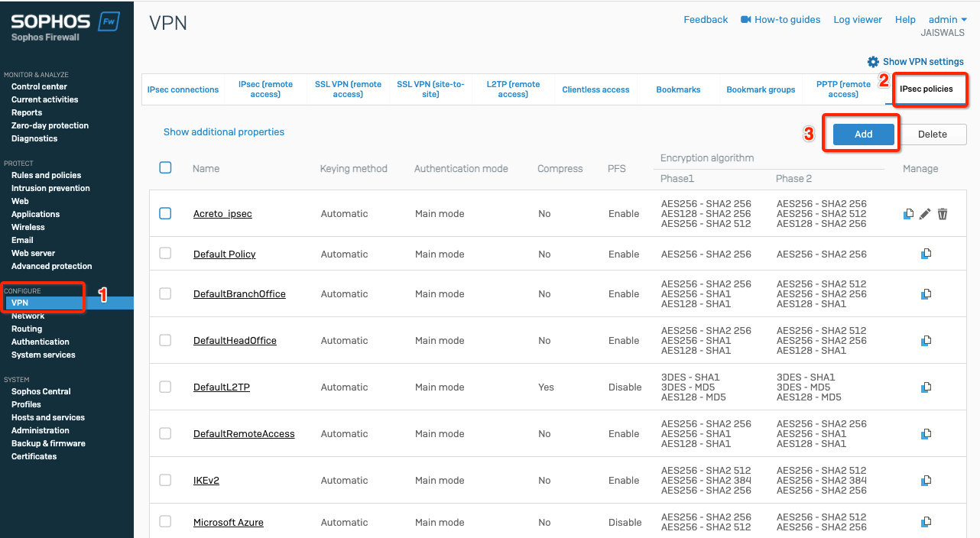Open the IPsec (remote access) tab

(x=265, y=89)
